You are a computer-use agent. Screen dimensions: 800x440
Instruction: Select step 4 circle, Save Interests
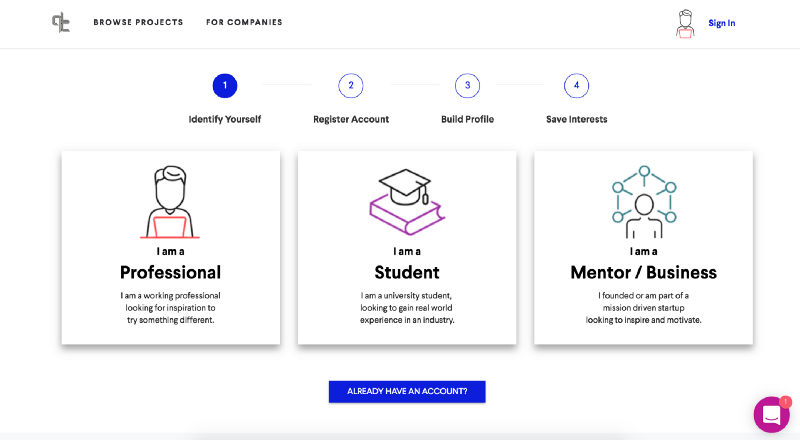point(577,86)
